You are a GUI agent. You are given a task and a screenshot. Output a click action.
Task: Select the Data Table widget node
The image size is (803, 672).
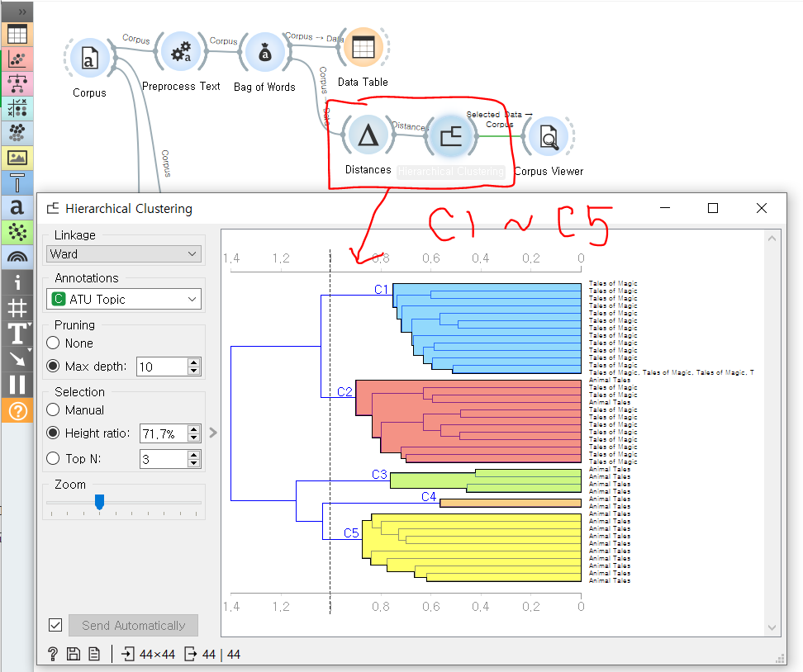click(363, 48)
